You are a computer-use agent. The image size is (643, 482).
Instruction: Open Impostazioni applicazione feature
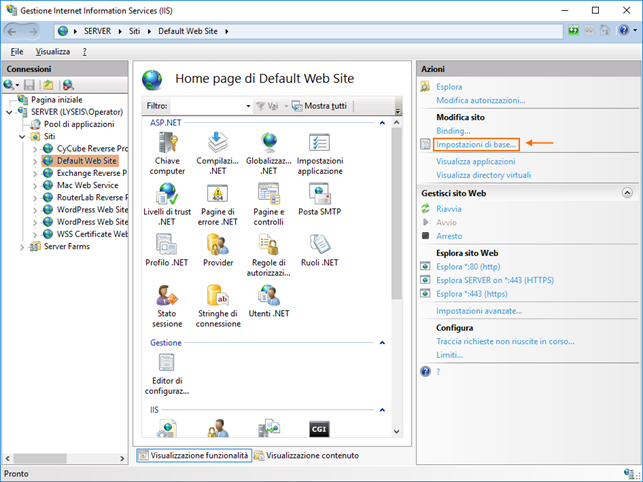coord(320,154)
